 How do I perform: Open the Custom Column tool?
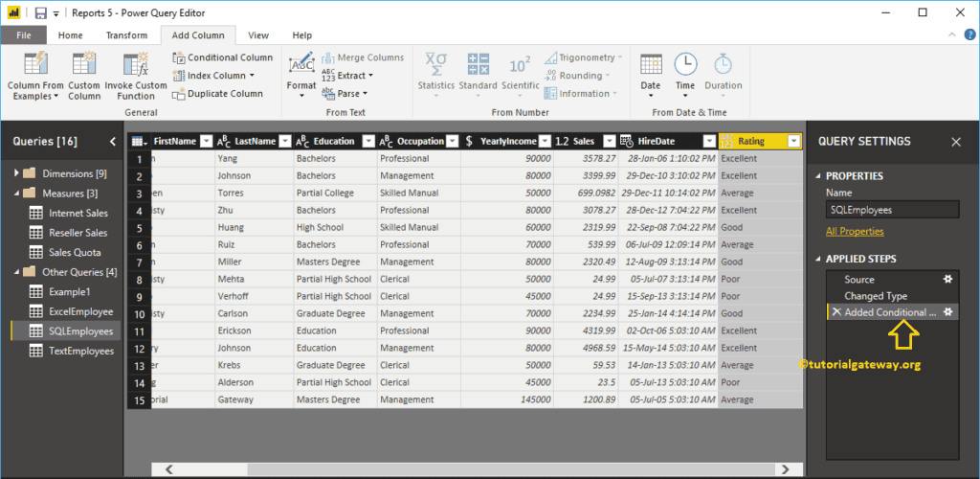tap(84, 65)
